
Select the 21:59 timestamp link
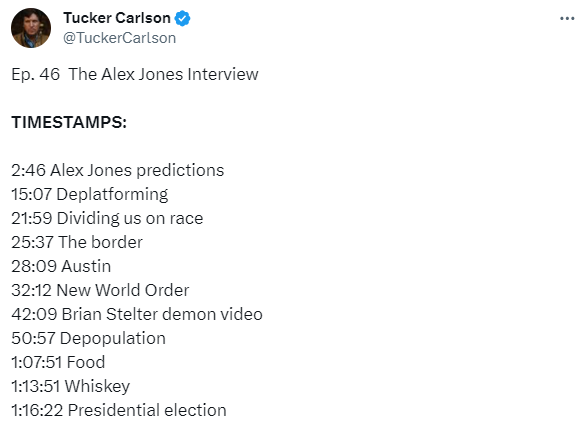coord(32,218)
